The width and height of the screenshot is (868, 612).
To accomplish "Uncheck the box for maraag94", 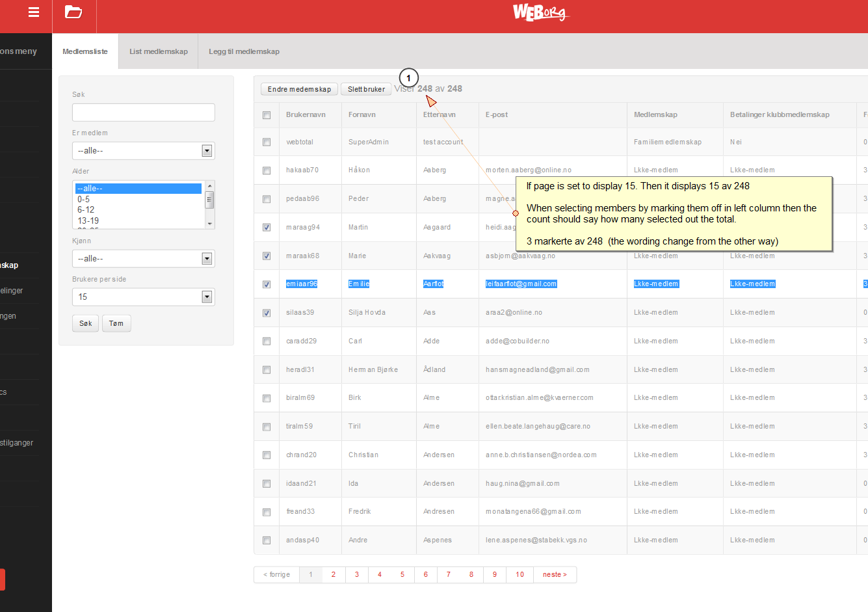I will point(267,228).
